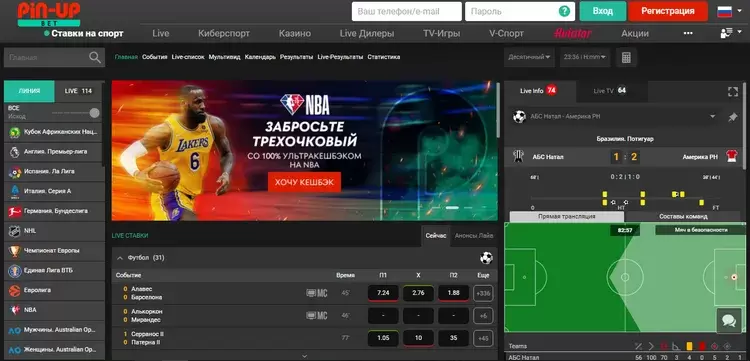Click the Англия Премьер-лига icon
The image size is (750, 361).
pyautogui.click(x=14, y=152)
